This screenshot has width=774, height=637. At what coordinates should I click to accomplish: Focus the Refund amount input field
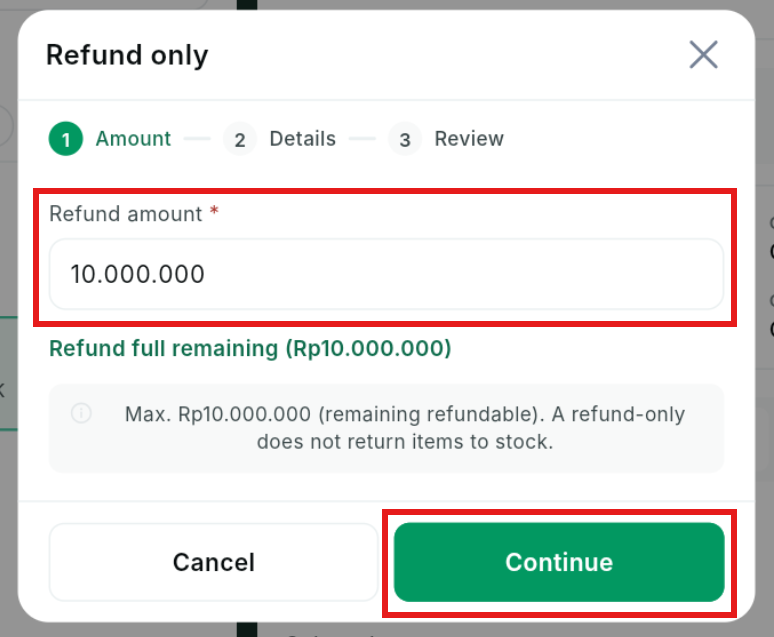click(x=387, y=274)
